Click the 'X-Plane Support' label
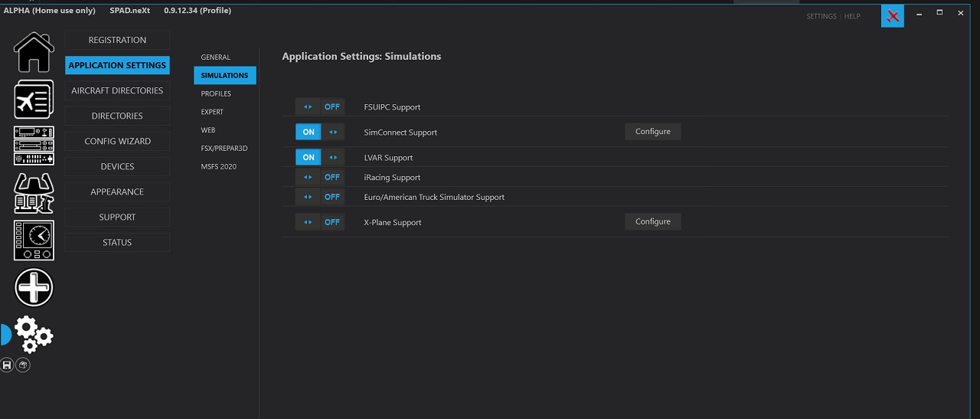Image resolution: width=980 pixels, height=419 pixels. tap(393, 223)
